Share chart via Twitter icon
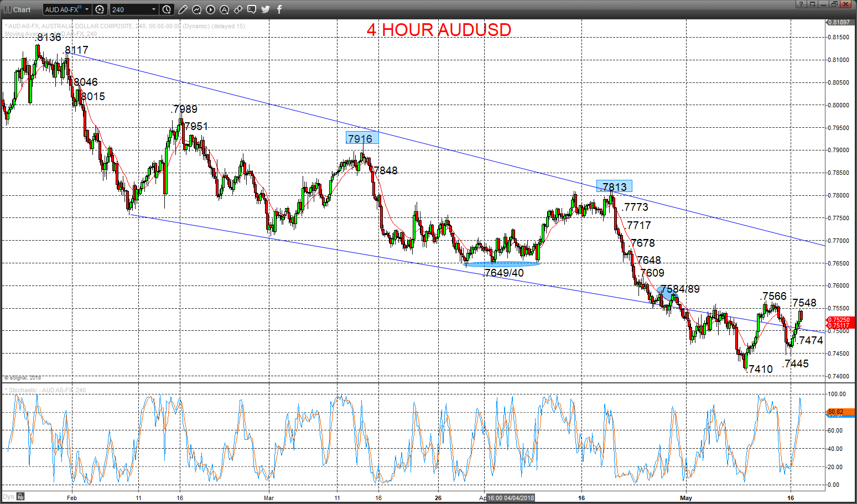 click(x=266, y=9)
